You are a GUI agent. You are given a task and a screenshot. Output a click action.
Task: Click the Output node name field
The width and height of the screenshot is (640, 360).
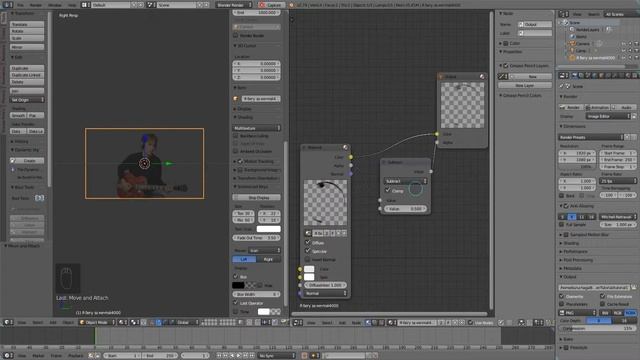[535, 24]
